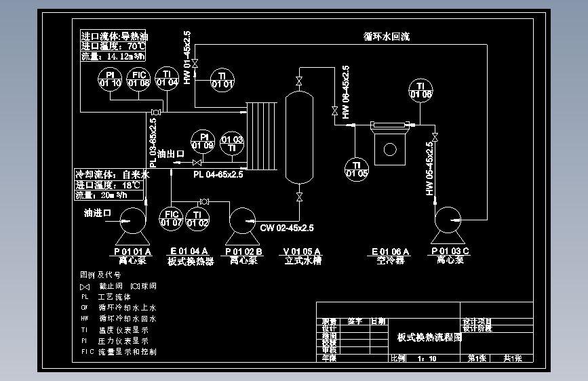Click the 空冷器 equipment name
588x381 pixels.
tap(391, 260)
